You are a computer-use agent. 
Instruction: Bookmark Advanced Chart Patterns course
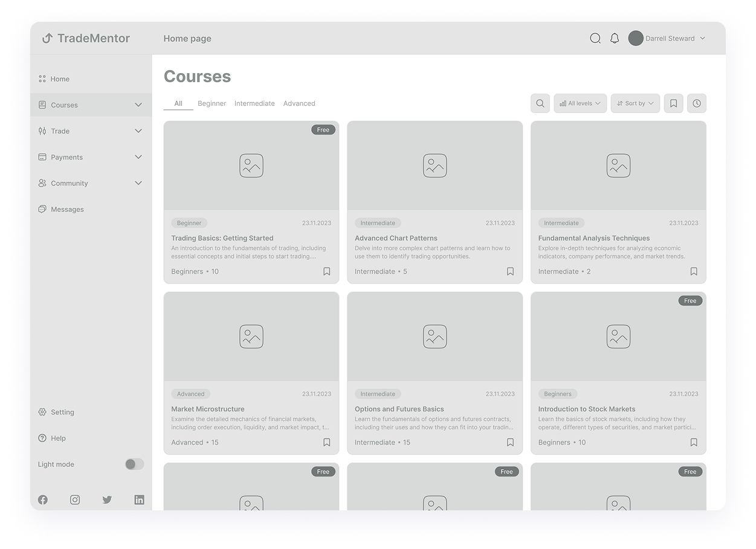[510, 271]
